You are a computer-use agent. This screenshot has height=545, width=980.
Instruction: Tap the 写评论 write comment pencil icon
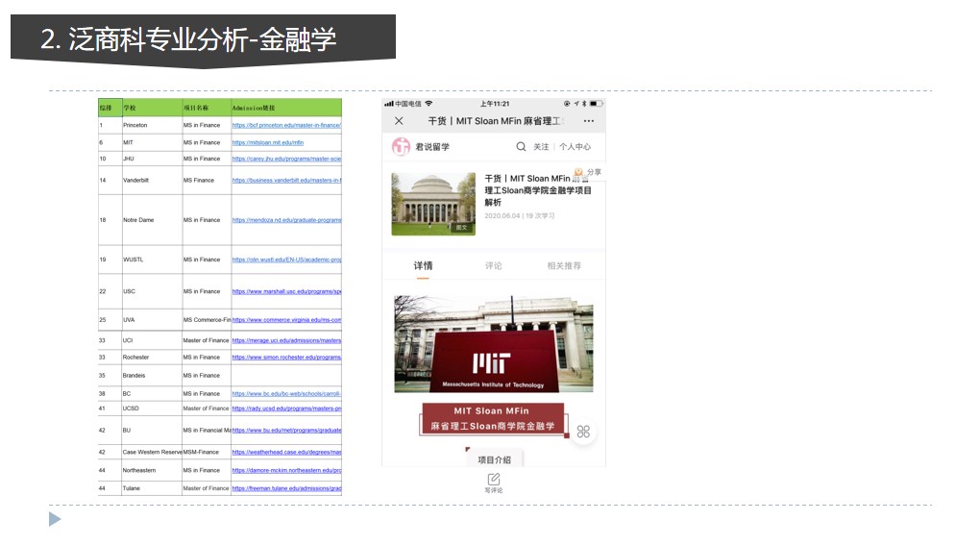click(x=494, y=480)
